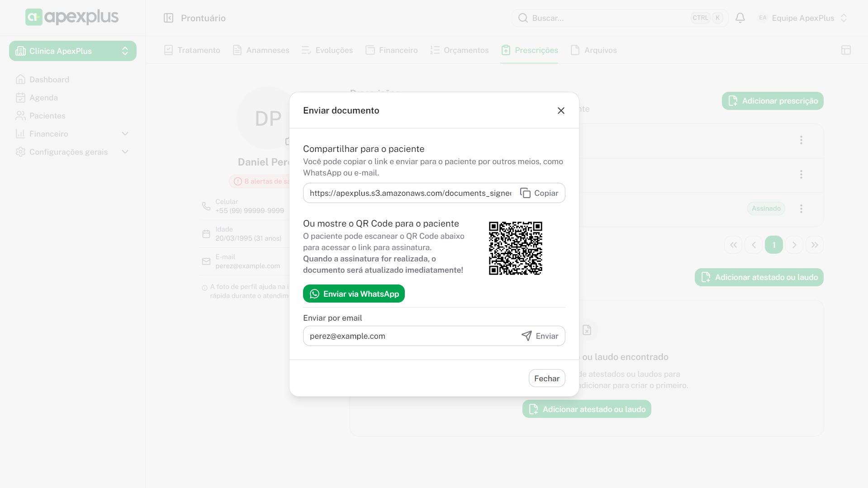868x488 pixels.
Task: Click the search bar Buscar field
Action: [606, 18]
